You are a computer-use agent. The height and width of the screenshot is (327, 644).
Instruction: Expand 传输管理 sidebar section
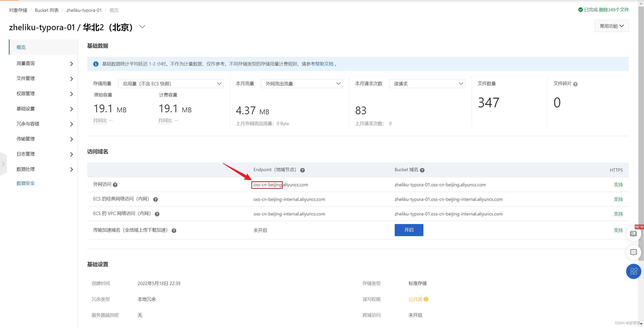click(x=43, y=139)
